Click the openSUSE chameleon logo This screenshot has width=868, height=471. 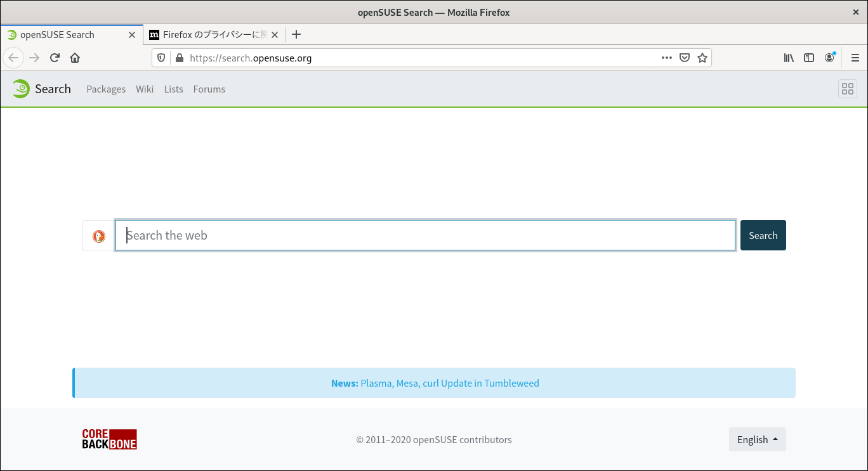click(20, 89)
